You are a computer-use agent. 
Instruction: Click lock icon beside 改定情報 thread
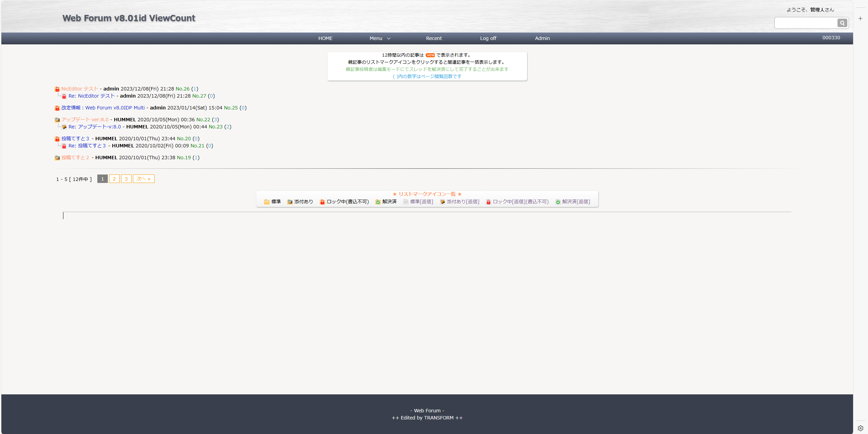[57, 108]
